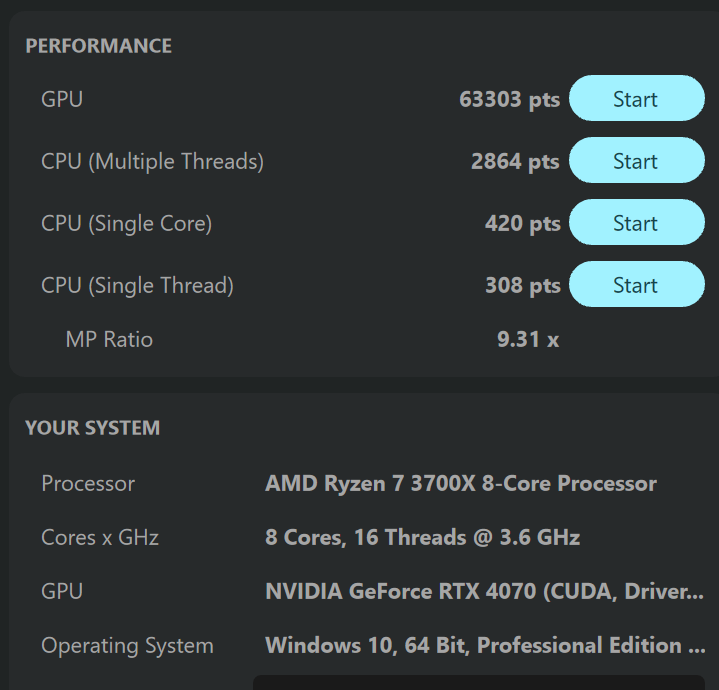Select the CPU (Single Core) label

click(126, 224)
